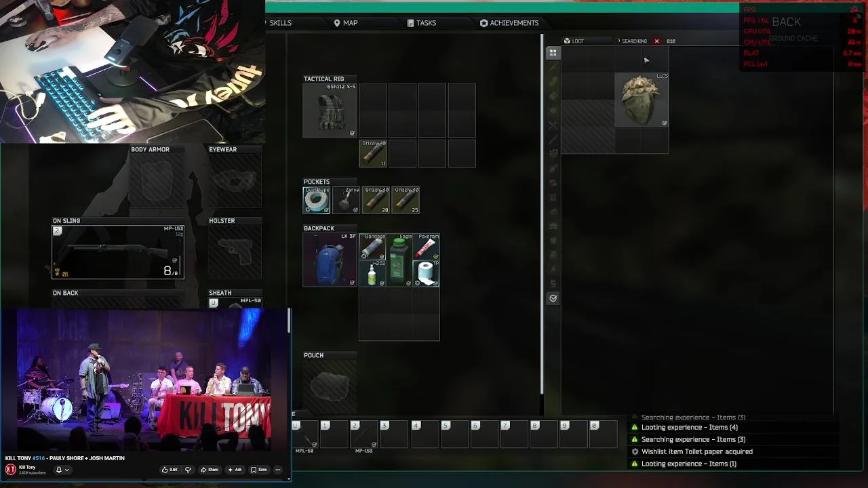Viewport: 868px width, 488px height.
Task: Select Grizzly 40 stack of 20
Action: 376,200
